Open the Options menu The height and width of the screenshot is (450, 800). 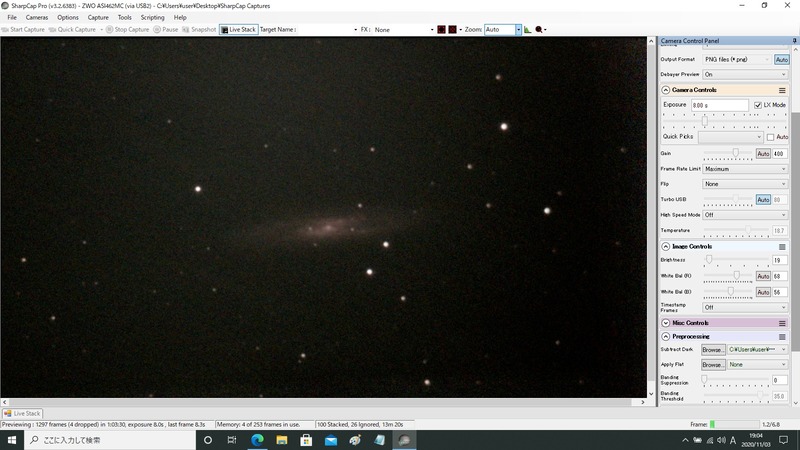pos(68,17)
